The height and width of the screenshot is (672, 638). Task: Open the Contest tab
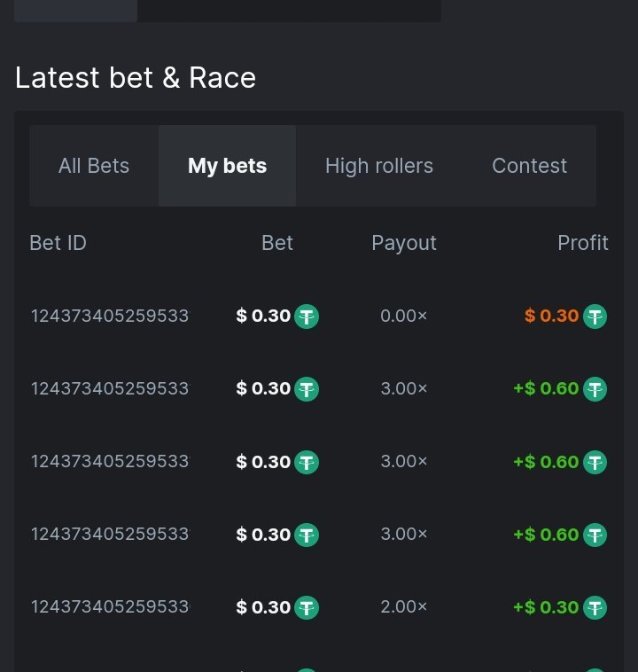coord(529,166)
